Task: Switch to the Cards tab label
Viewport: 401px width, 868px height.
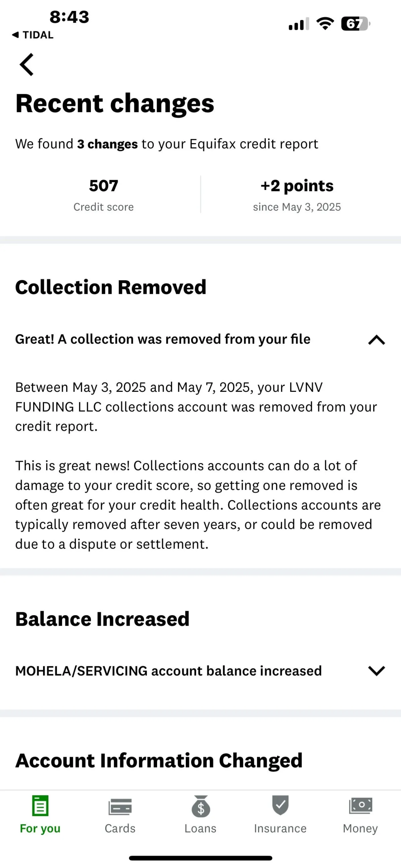Action: pos(120,828)
